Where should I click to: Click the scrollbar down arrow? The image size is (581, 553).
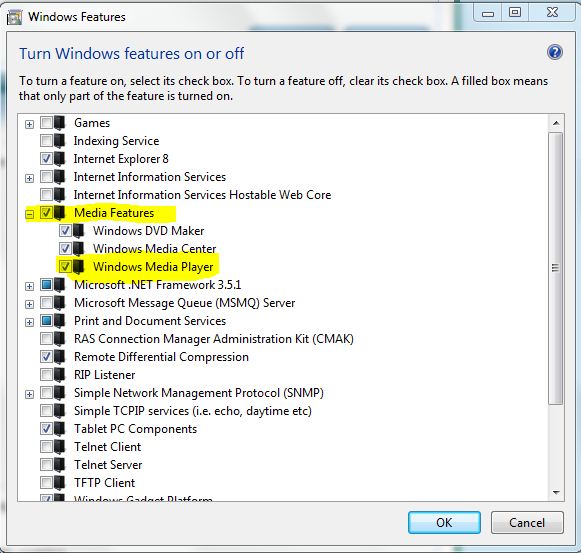click(x=556, y=492)
